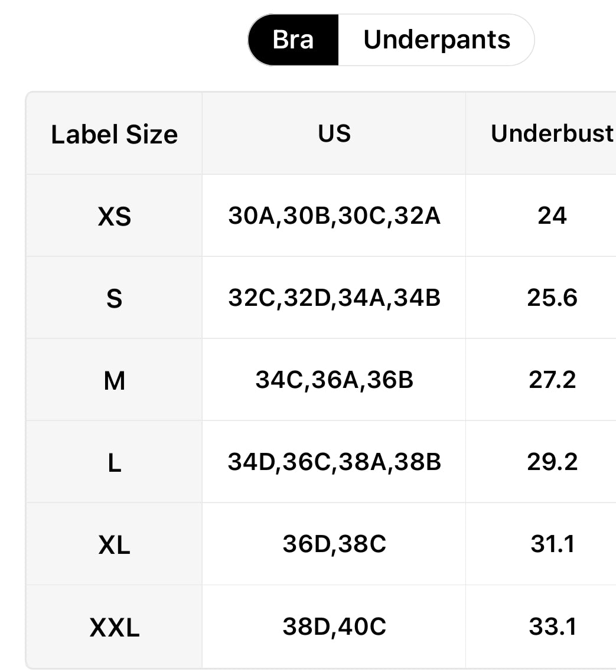616x672 pixels.
Task: Switch to the Underpants tab
Action: [436, 40]
